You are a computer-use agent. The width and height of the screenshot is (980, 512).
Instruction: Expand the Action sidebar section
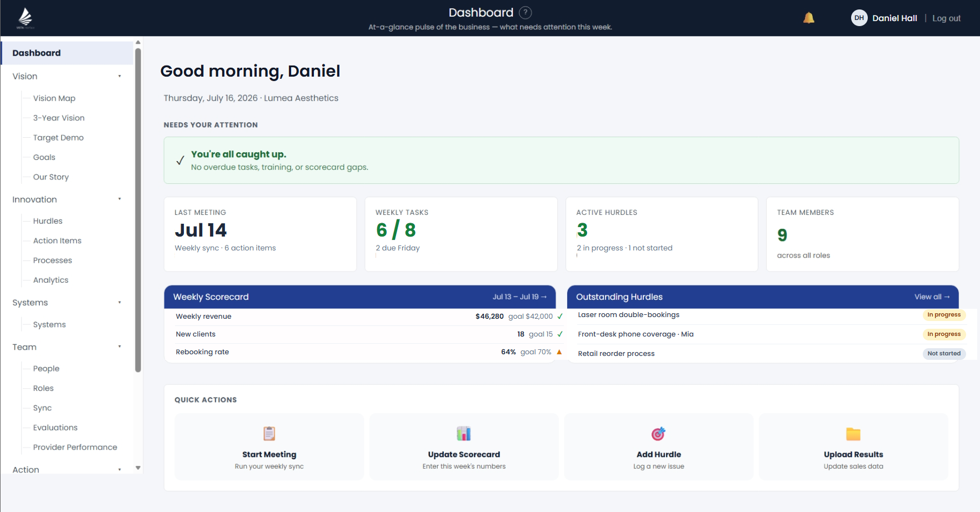tap(119, 470)
